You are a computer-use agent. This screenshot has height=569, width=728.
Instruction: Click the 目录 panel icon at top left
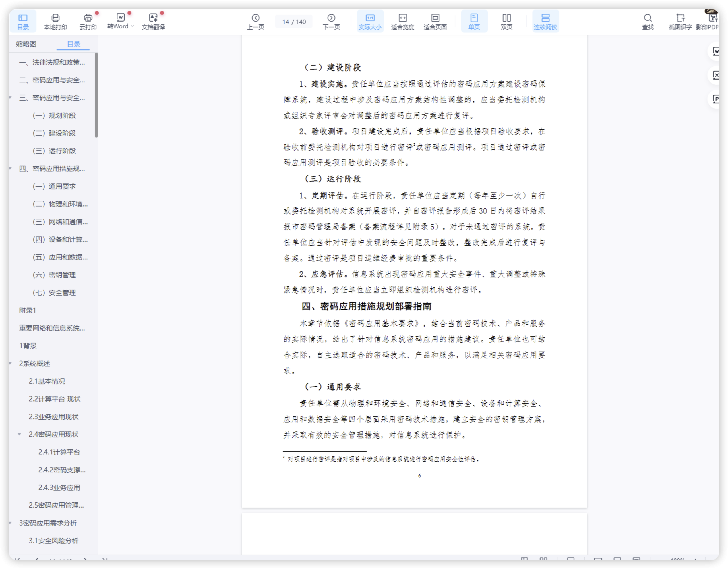pos(23,21)
